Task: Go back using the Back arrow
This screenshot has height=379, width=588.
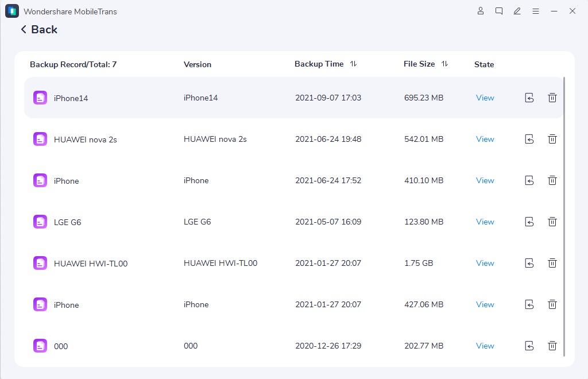Action: coord(23,29)
